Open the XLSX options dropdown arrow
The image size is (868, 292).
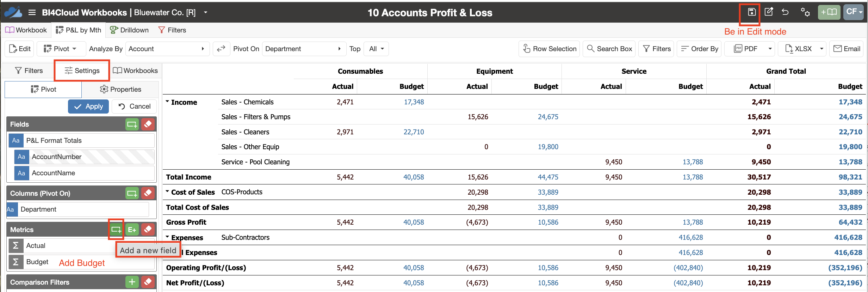(x=821, y=49)
